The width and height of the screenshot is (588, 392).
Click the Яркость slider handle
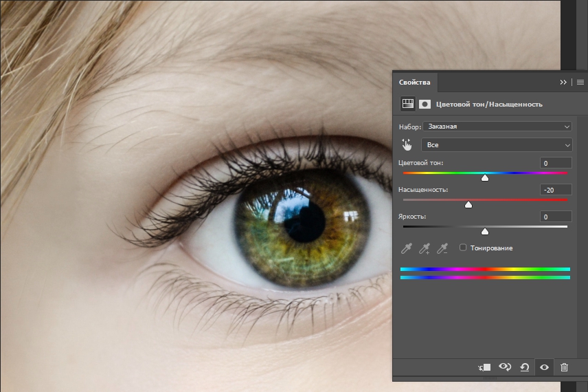pos(485,232)
